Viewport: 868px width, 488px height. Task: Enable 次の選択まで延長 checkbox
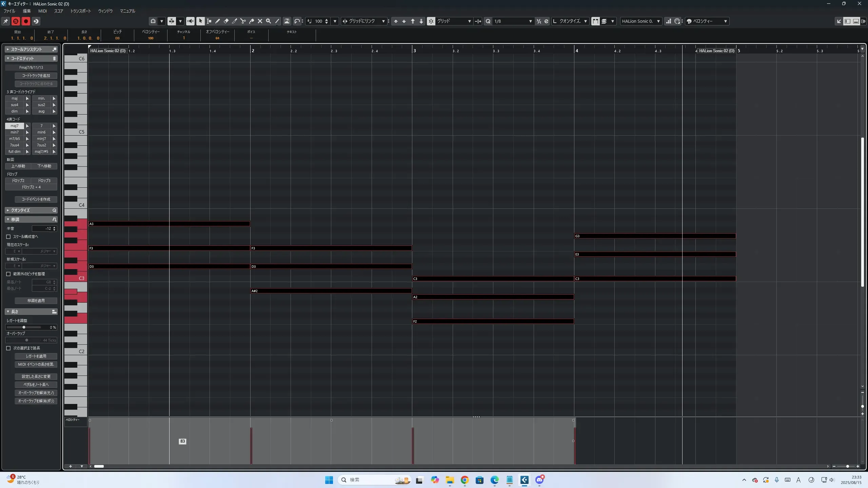click(8, 348)
